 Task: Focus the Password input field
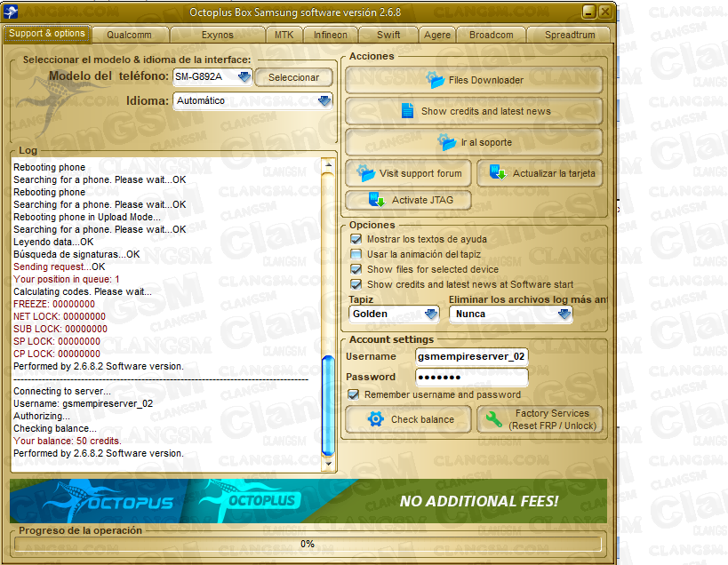(472, 378)
